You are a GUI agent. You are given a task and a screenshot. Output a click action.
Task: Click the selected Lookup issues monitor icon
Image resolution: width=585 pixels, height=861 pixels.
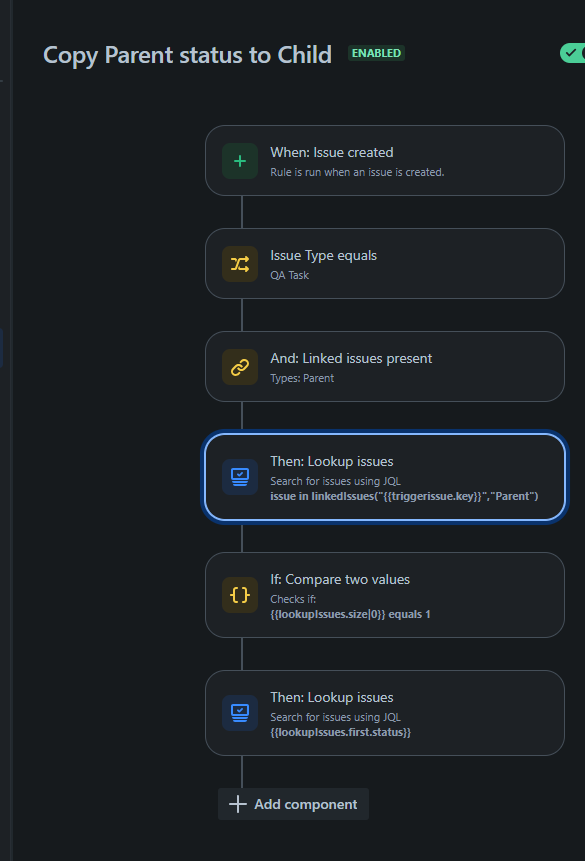240,477
